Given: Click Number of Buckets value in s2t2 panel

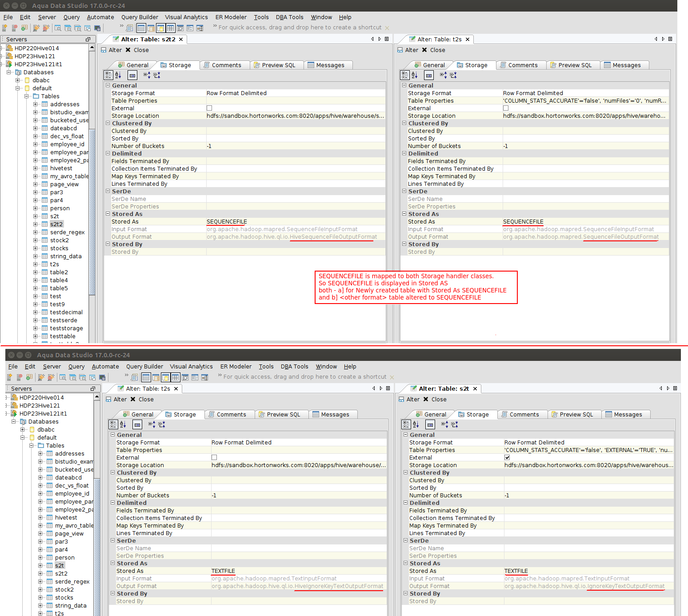Looking at the screenshot, I should [x=296, y=146].
